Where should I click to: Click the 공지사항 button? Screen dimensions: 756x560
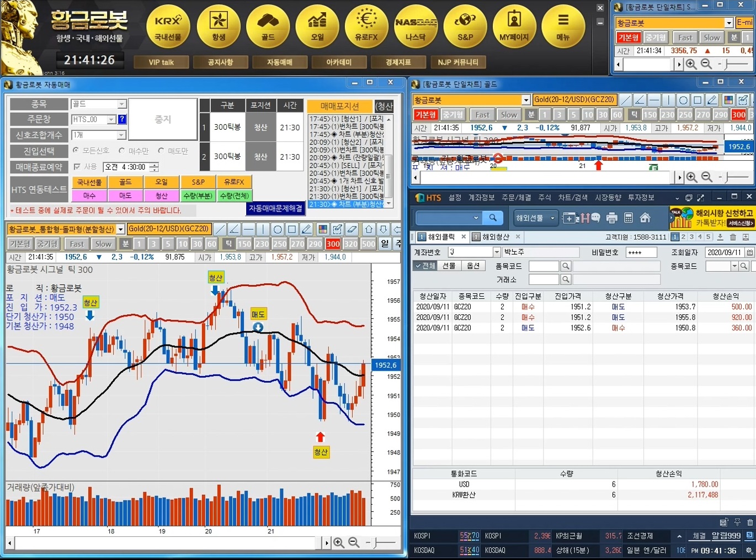click(x=220, y=62)
